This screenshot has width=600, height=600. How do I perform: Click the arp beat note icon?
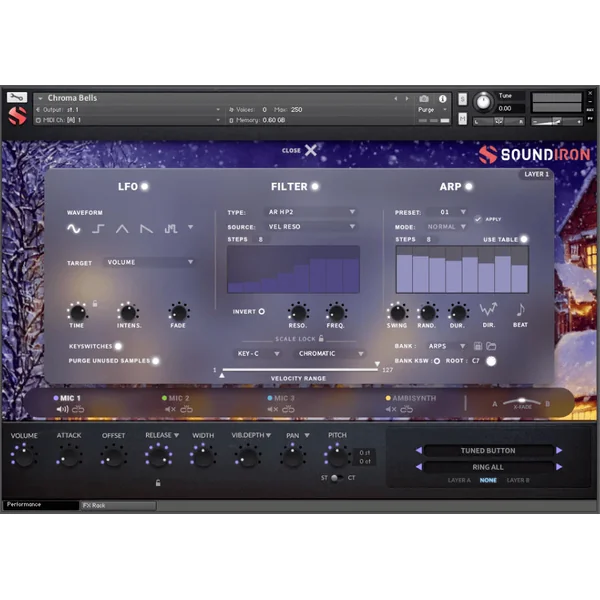point(520,309)
